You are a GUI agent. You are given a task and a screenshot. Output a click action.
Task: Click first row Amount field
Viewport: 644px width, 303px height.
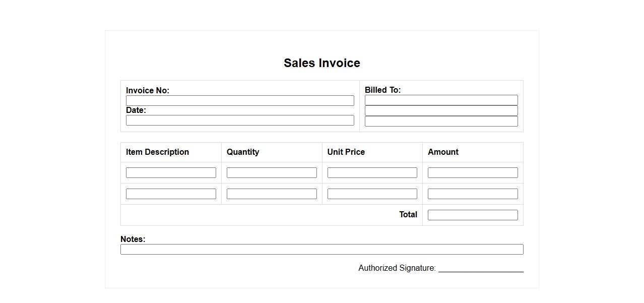pyautogui.click(x=473, y=173)
